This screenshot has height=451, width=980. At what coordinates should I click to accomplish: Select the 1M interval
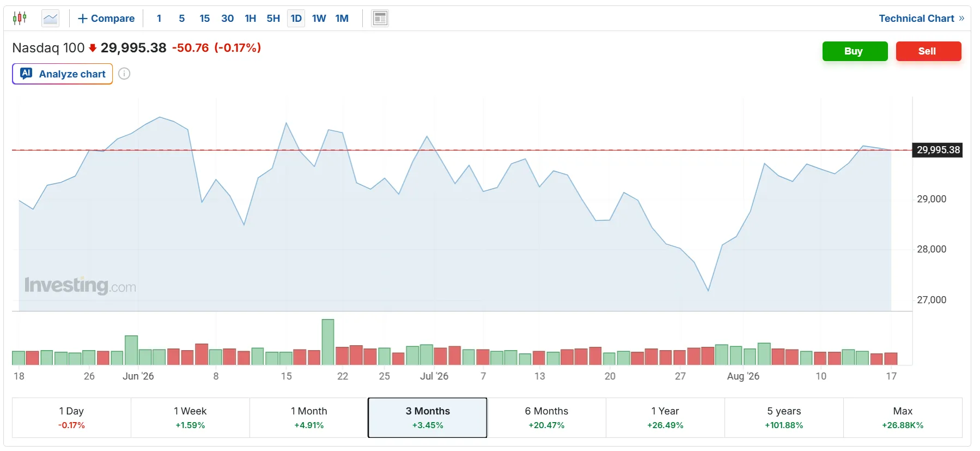[342, 19]
